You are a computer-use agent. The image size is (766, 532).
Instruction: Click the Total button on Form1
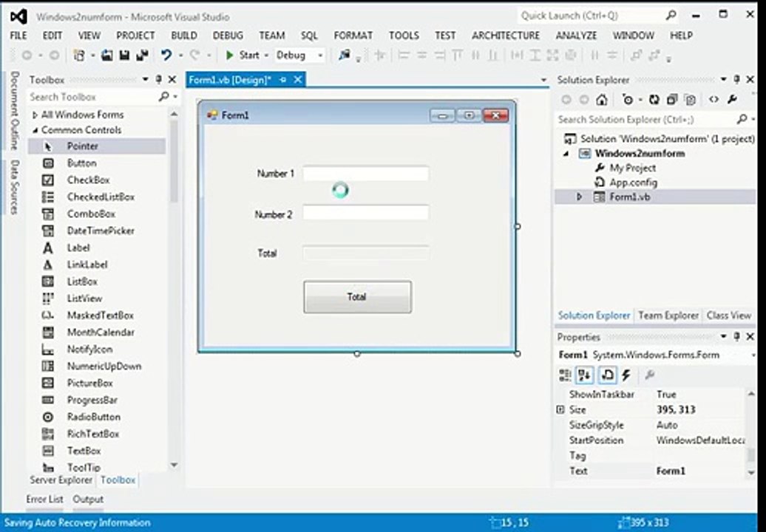357,297
